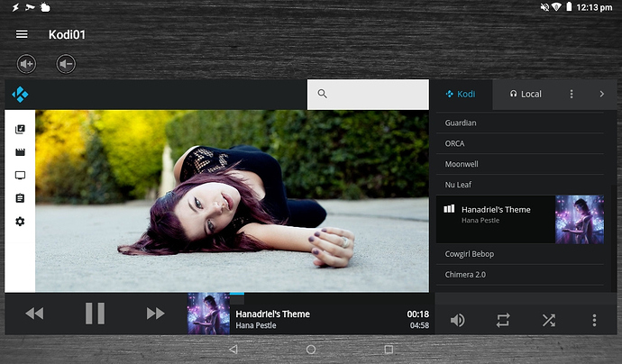Open the hamburger navigation menu
The width and height of the screenshot is (622, 364).
click(x=22, y=34)
